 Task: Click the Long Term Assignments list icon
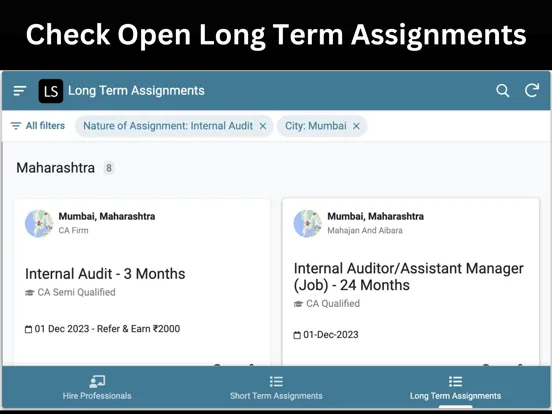pos(456,381)
